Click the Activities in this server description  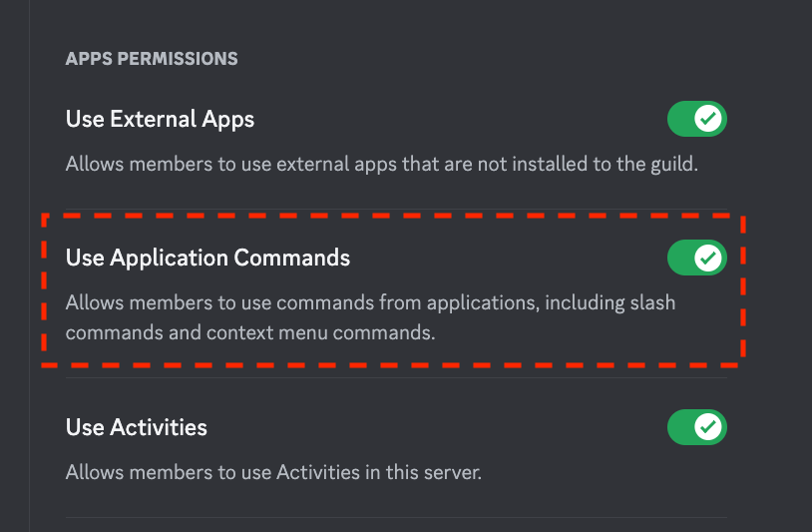273,472
